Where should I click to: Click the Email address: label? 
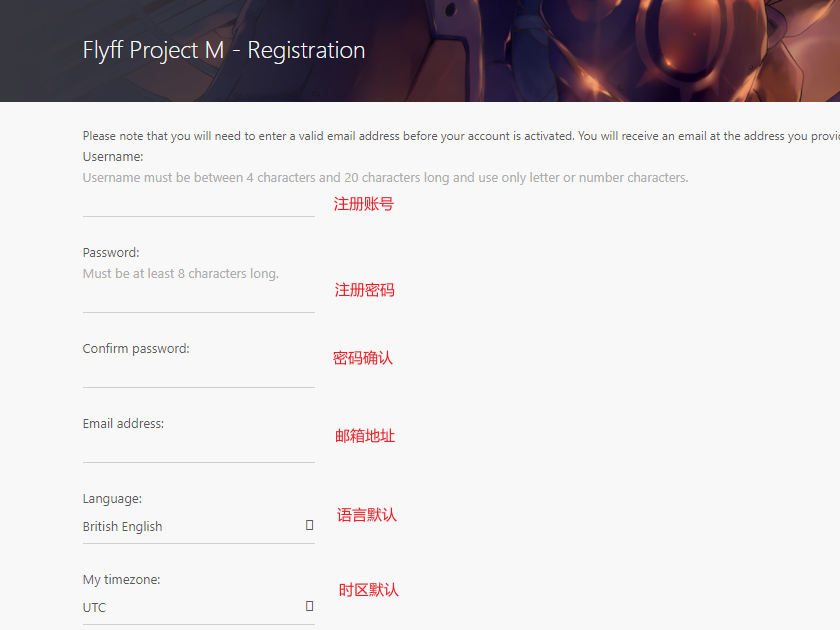[x=123, y=424]
